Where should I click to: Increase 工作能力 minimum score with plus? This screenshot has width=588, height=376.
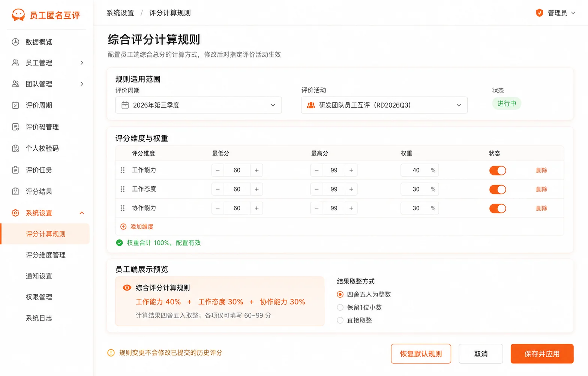(x=256, y=170)
